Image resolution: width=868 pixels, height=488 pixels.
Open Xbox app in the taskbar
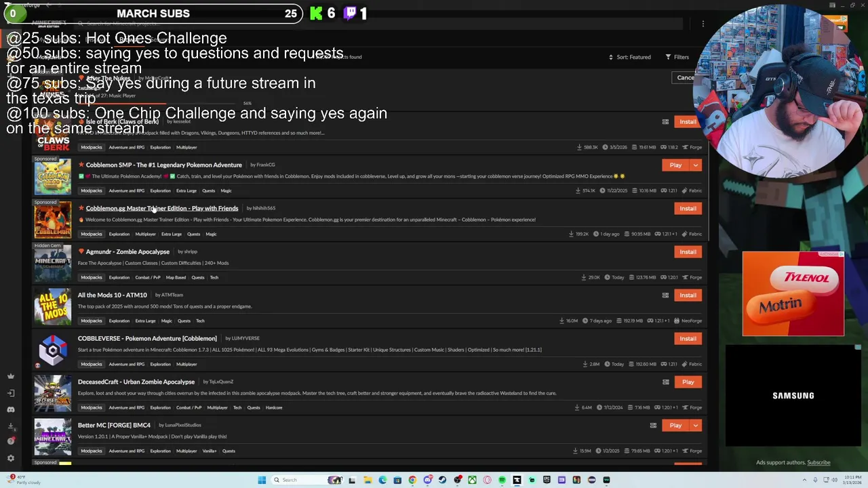pos(472,480)
